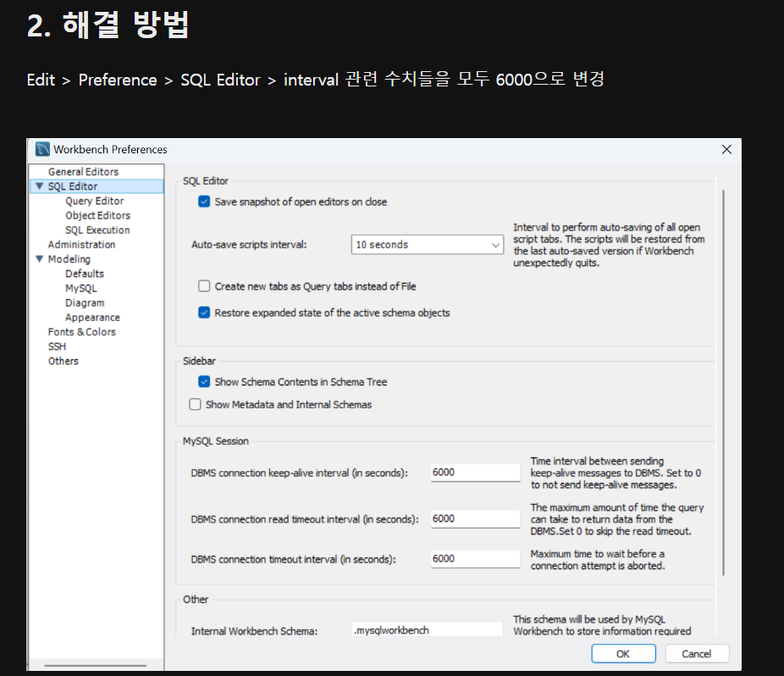This screenshot has height=676, width=784.
Task: Open the Auto-save scripts interval dropdown
Action: click(427, 245)
